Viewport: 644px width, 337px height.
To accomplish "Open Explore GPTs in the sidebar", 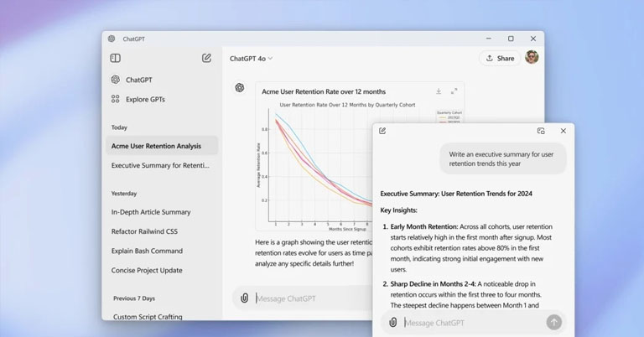I will pos(144,99).
